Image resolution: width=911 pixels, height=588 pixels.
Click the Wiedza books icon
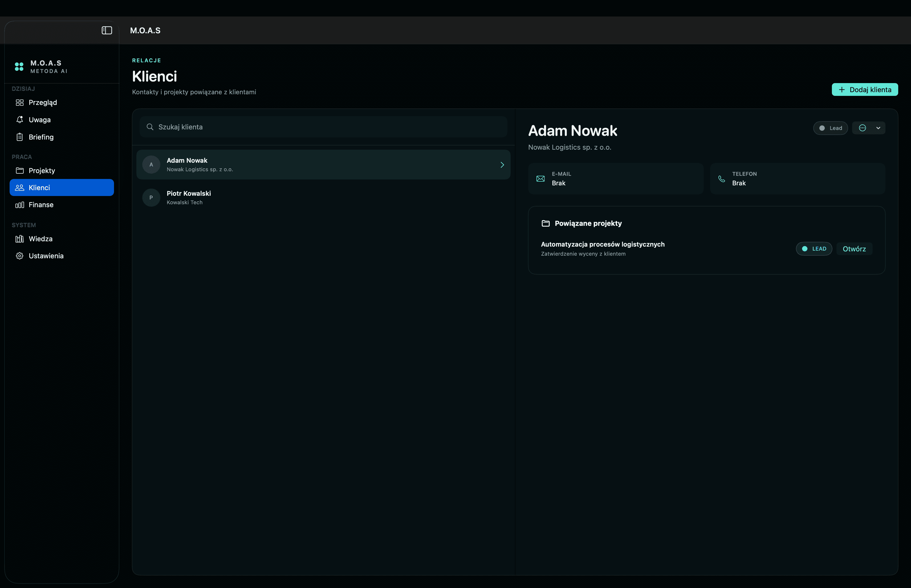pyautogui.click(x=19, y=239)
